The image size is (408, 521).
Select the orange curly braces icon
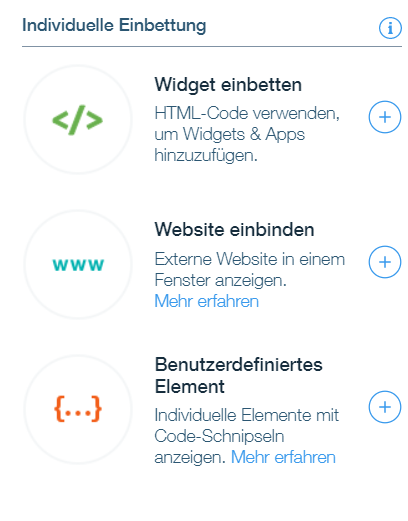[78, 409]
